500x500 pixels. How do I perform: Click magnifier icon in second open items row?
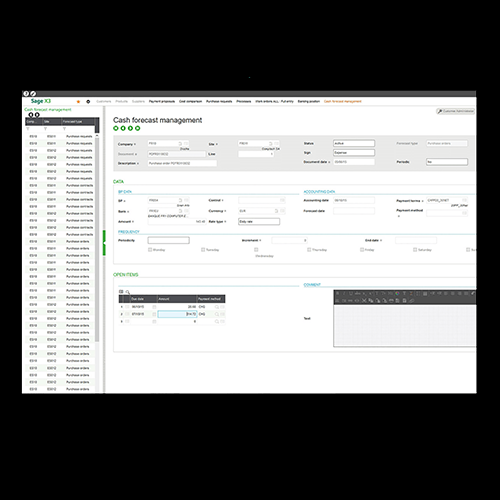click(x=217, y=314)
